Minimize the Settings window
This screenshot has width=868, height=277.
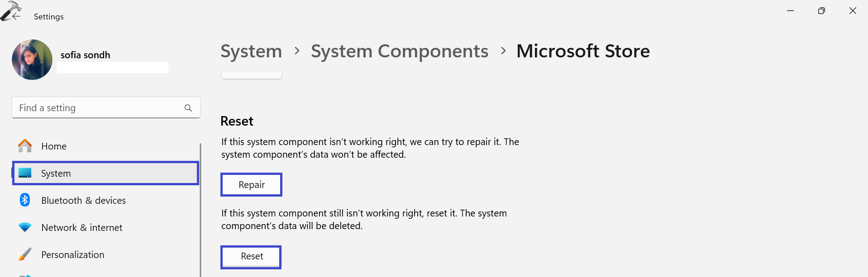790,11
